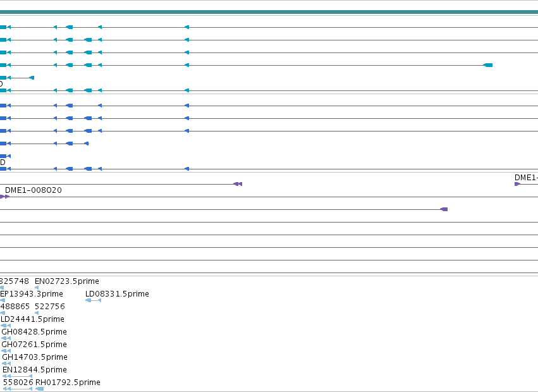Click the light blue glyph under LD08331.5prime
Image resolution: width=538 pixels, height=392 pixels.
94,300
